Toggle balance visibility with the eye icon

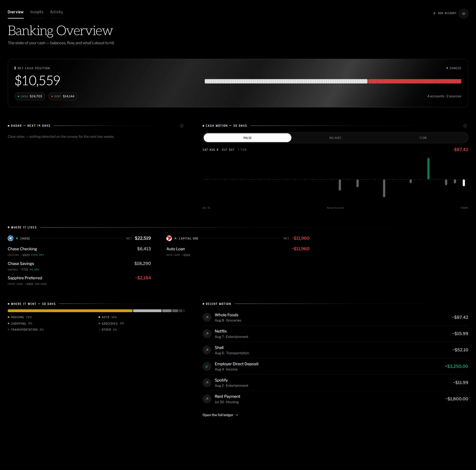tap(463, 14)
